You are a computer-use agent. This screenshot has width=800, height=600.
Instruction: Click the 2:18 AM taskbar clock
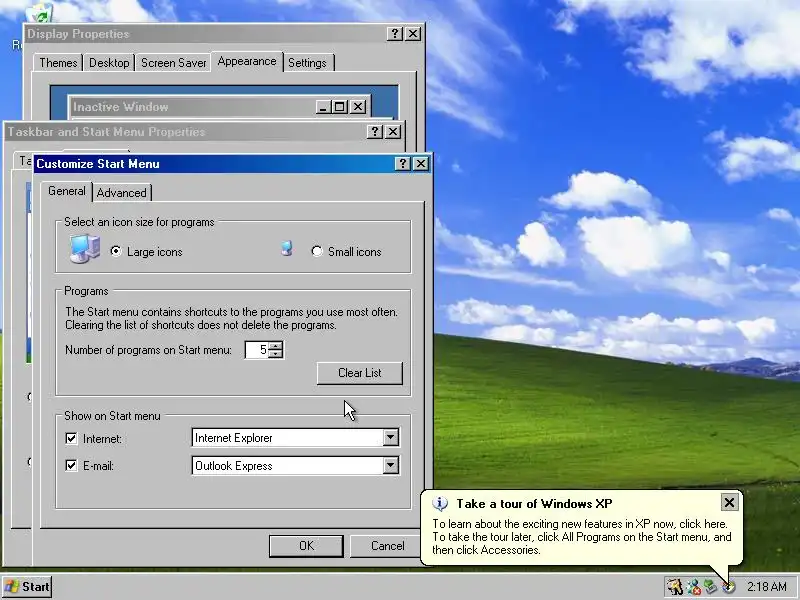(767, 587)
